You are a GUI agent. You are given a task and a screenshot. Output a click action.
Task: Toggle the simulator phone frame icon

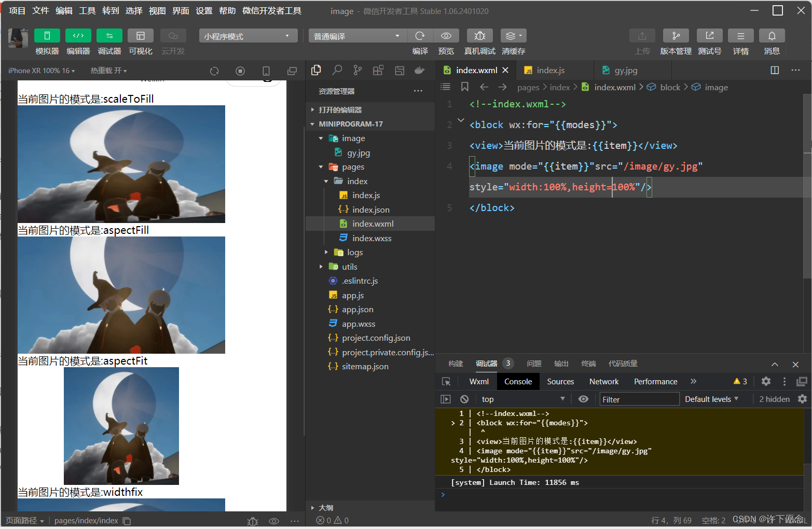(x=266, y=71)
